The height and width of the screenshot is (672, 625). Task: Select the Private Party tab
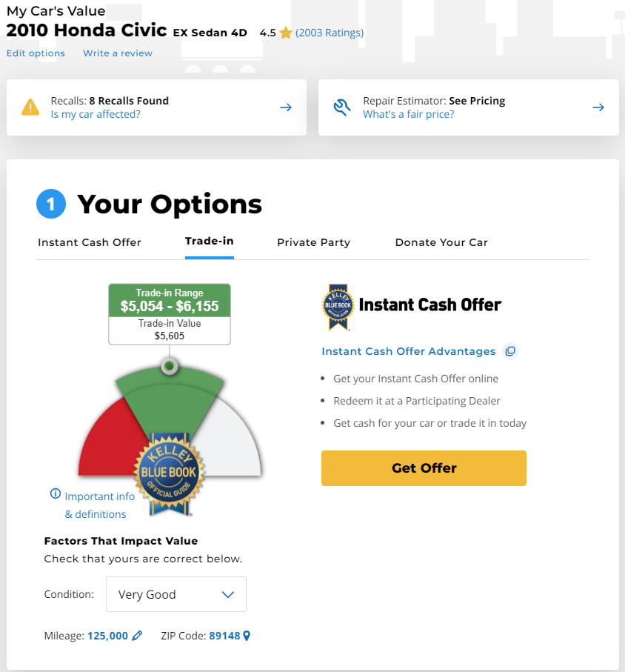coord(313,242)
